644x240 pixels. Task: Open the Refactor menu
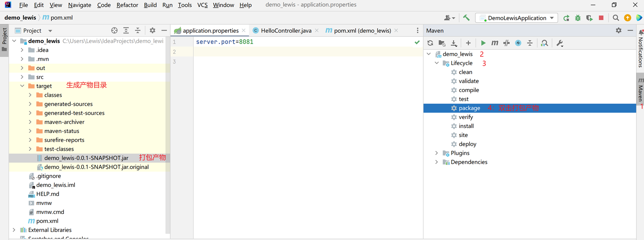(x=127, y=5)
